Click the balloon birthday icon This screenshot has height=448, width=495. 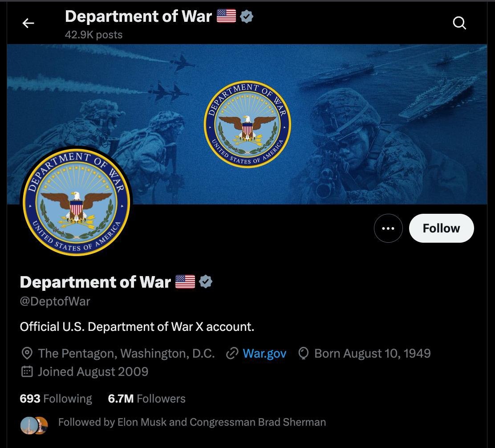pyautogui.click(x=304, y=353)
